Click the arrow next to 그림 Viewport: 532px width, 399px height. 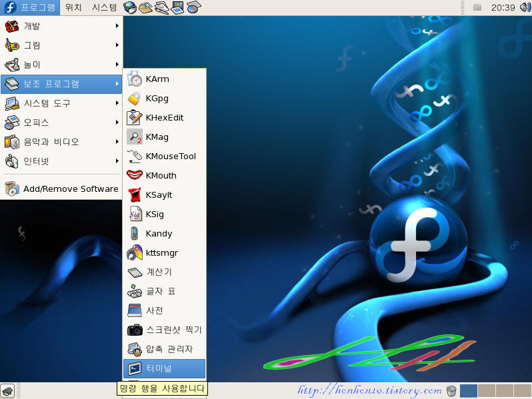117,45
